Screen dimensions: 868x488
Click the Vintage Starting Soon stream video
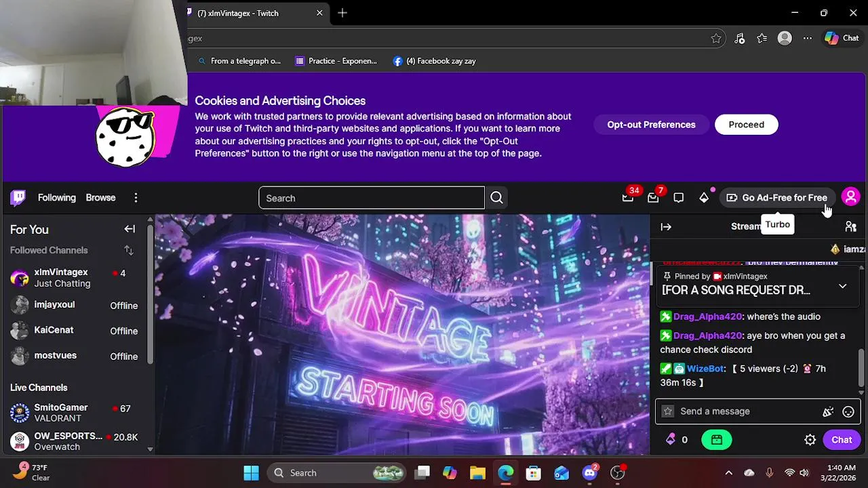[x=402, y=335]
